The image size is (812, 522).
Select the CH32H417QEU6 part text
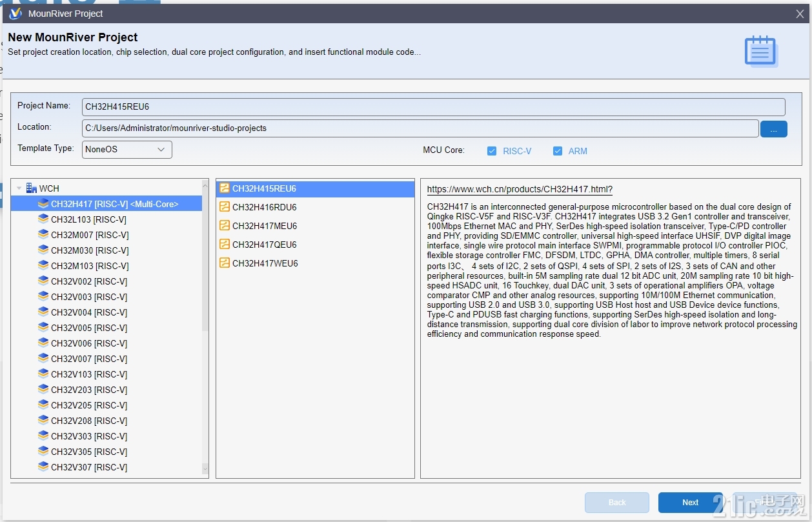(x=265, y=245)
